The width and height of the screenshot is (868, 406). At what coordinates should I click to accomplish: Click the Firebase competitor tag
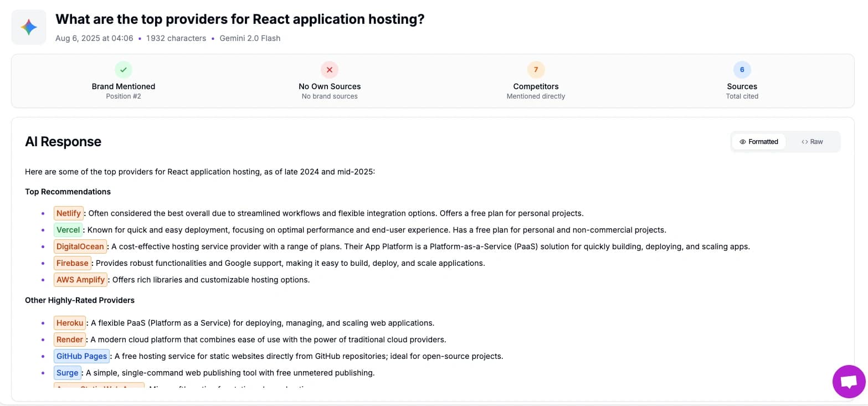73,263
